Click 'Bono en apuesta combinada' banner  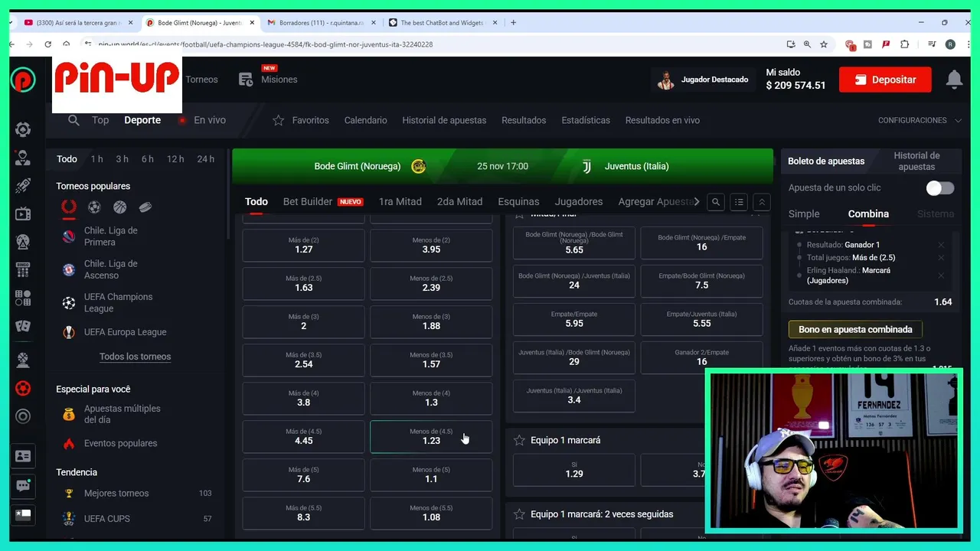click(x=855, y=330)
